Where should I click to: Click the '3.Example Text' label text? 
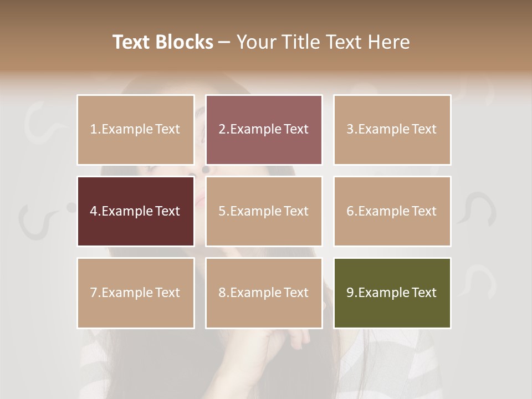tap(392, 129)
